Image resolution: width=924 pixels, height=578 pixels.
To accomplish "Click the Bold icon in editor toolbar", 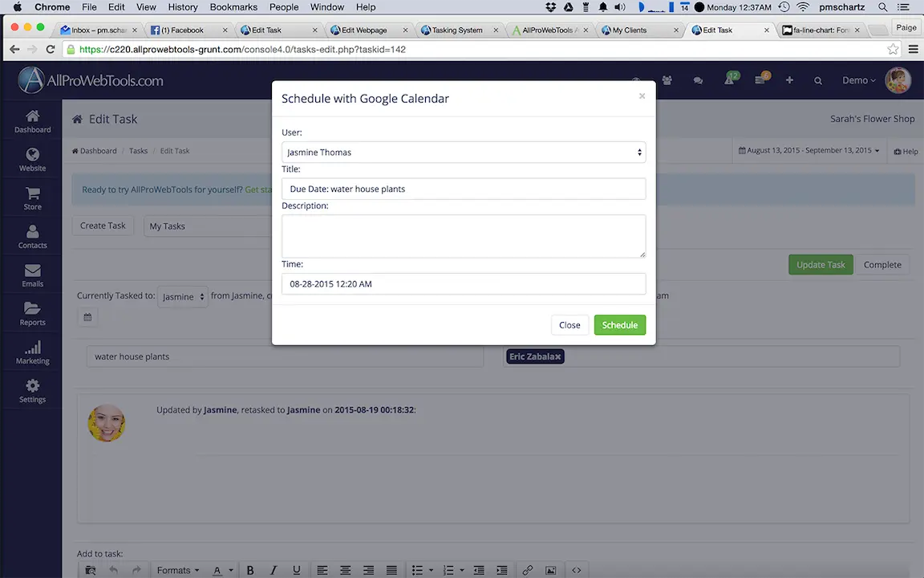I will tap(250, 570).
